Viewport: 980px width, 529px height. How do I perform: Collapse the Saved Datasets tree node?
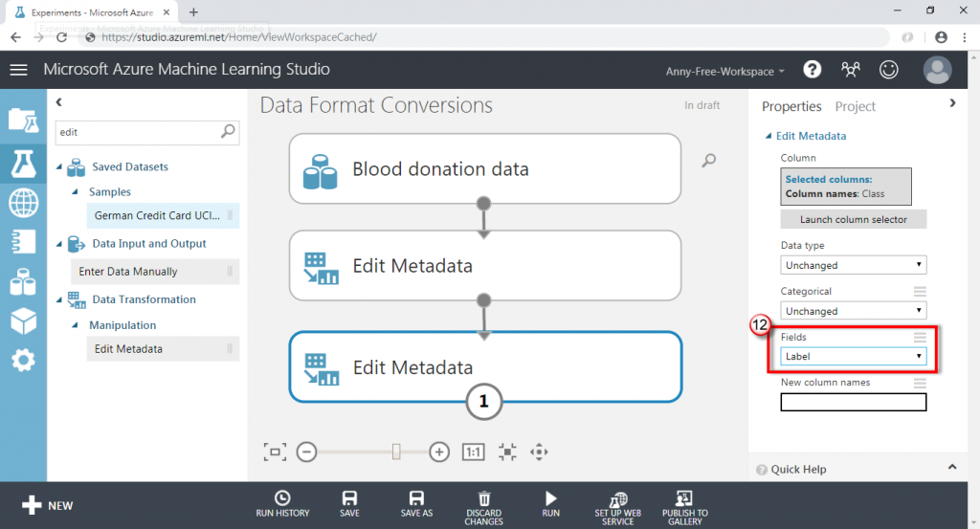(x=60, y=166)
